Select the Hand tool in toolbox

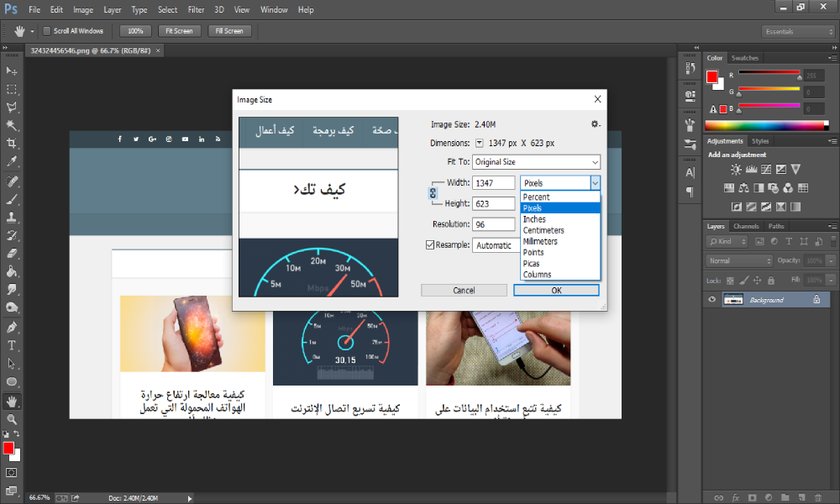pos(11,402)
